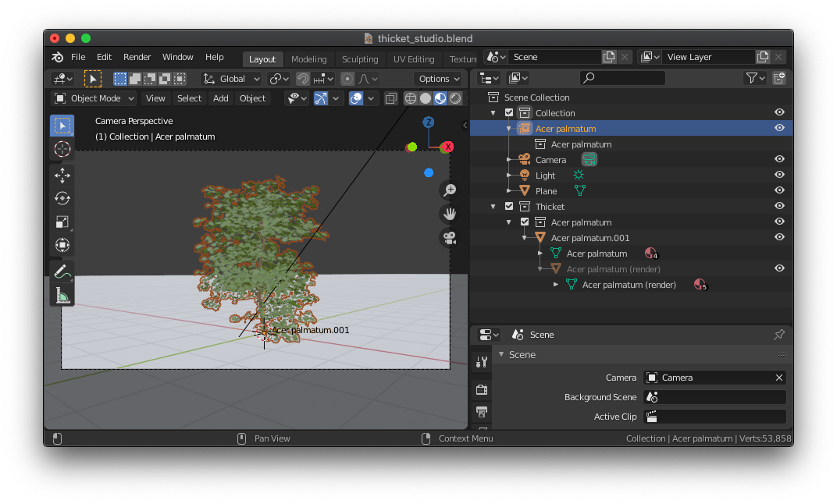Switch to the UV Editing workspace tab

coord(414,59)
